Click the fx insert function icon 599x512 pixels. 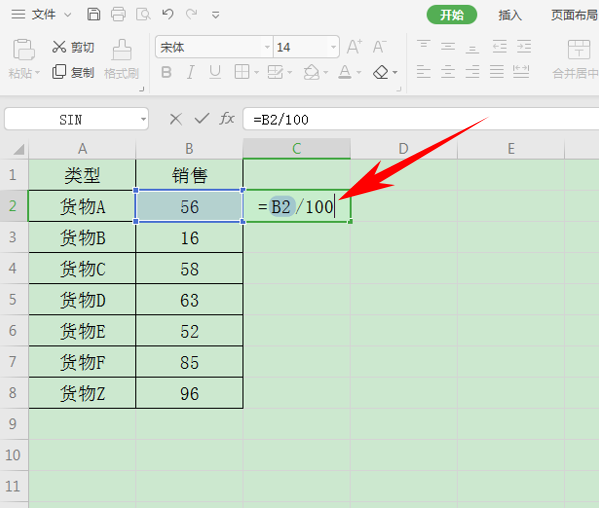227,119
